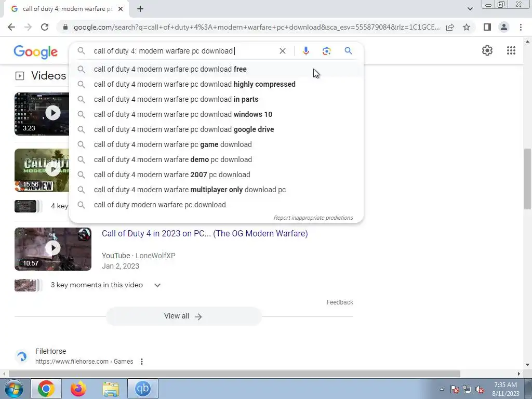Open Google quick settings gear
The width and height of the screenshot is (532, 399).
(487, 50)
